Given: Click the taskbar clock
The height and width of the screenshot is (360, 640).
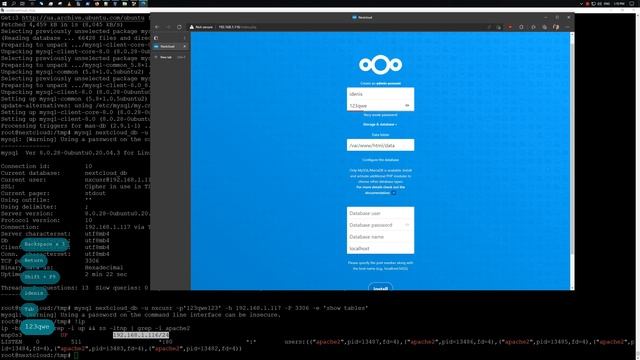Looking at the screenshot, I should click(x=619, y=3).
